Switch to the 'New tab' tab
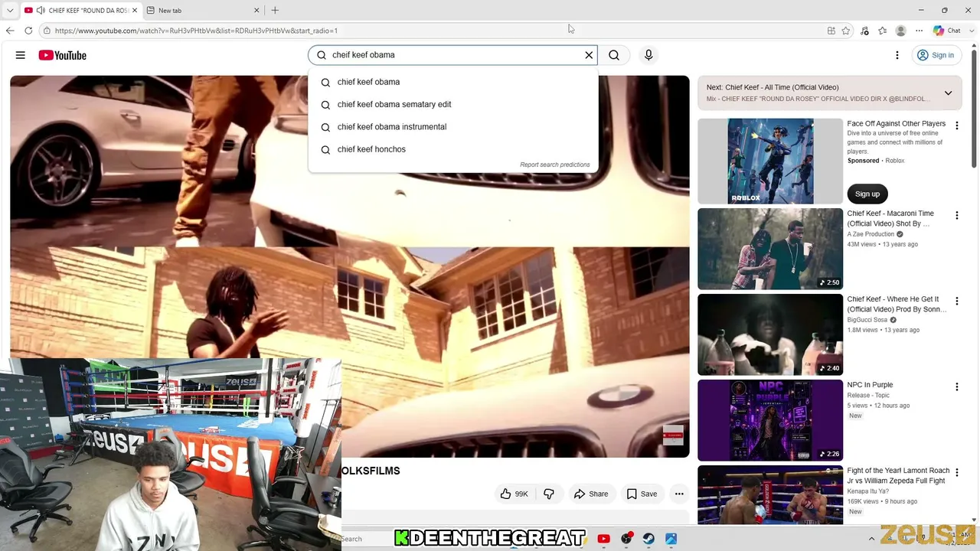The width and height of the screenshot is (980, 551). pyautogui.click(x=203, y=11)
